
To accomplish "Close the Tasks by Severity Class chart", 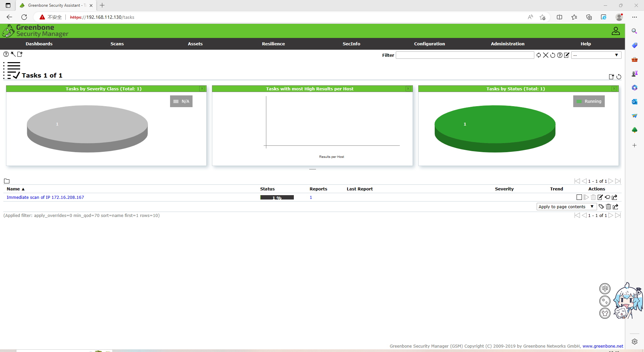I will [x=202, y=89].
